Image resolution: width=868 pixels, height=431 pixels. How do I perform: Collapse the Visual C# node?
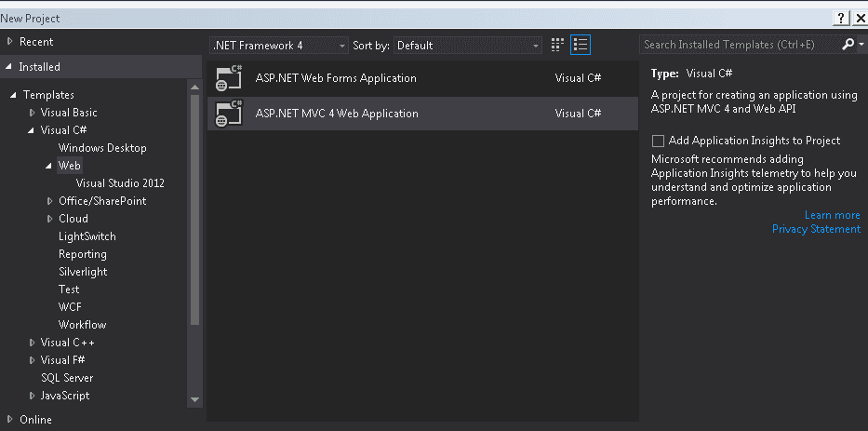click(x=33, y=130)
